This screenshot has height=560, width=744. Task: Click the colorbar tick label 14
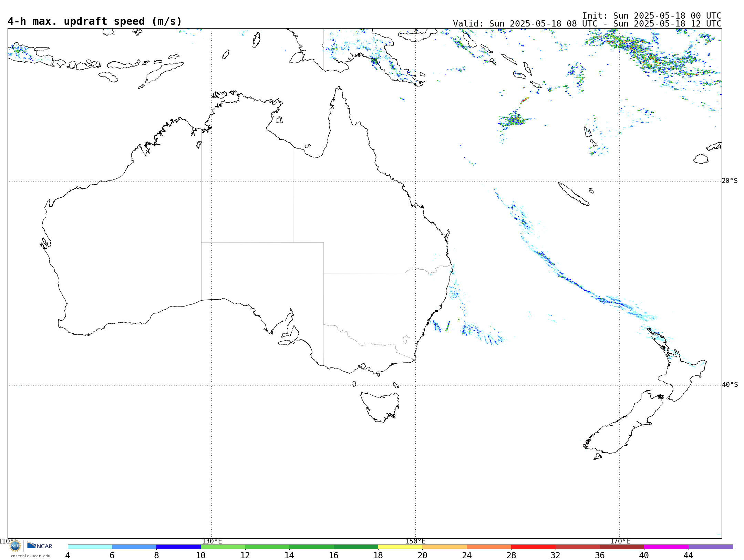(289, 556)
